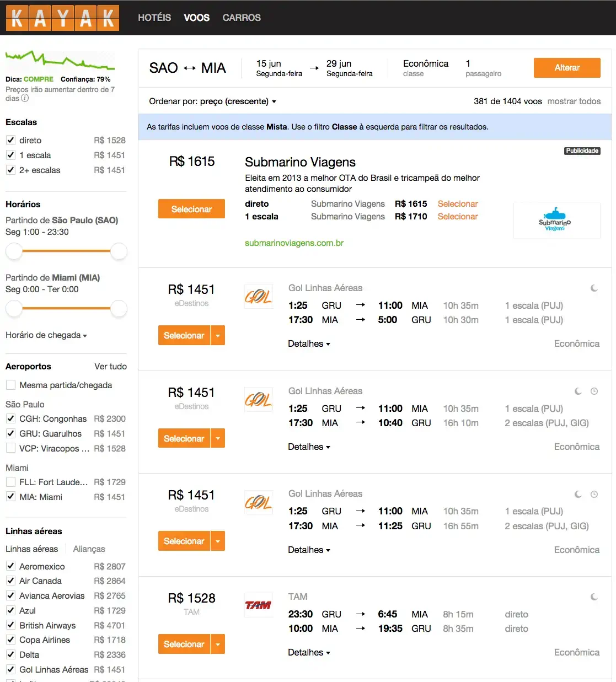Open the Selecionar arrow for the 11:25 return Gol flight
This screenshot has height=682, width=616.
pos(218,541)
